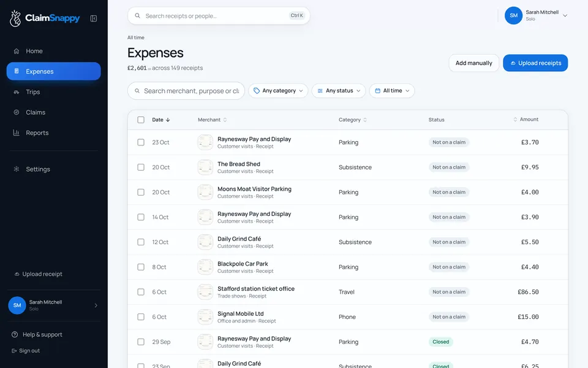This screenshot has height=368, width=588.
Task: Open receipt thumbnail for 23 Oct Raynesway Pay and Display
Action: (206, 142)
